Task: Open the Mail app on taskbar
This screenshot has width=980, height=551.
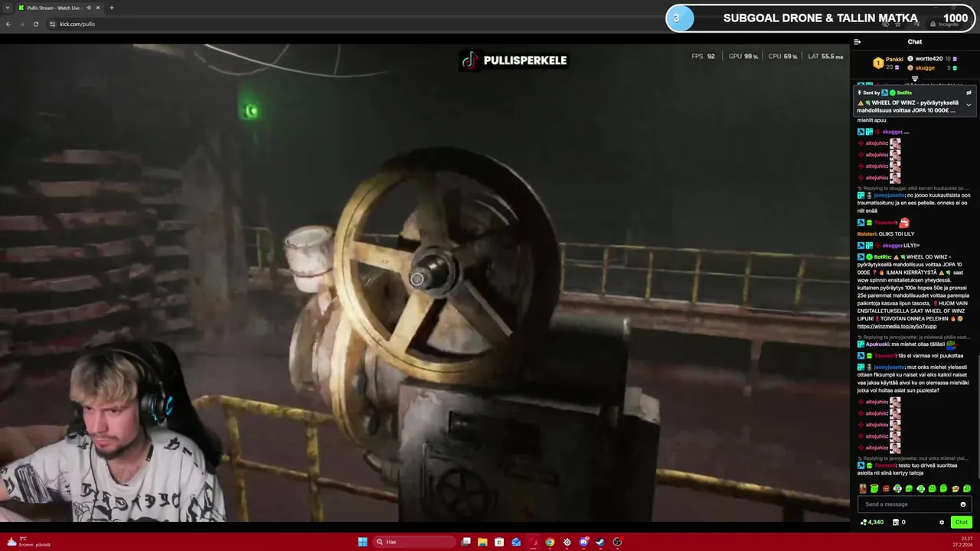Action: click(516, 542)
